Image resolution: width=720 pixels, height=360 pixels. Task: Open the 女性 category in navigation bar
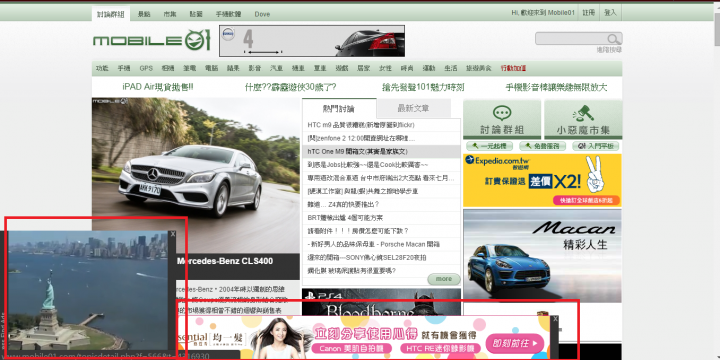pos(385,68)
